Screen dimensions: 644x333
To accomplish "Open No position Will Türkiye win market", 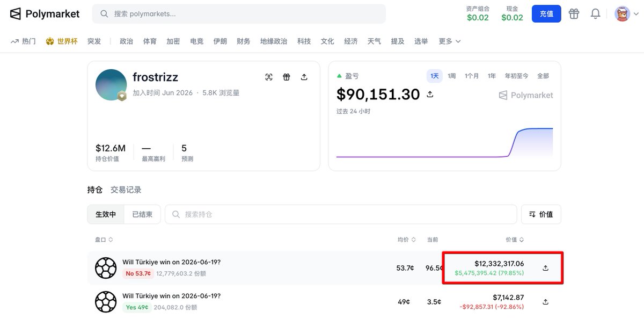I will 171,262.
